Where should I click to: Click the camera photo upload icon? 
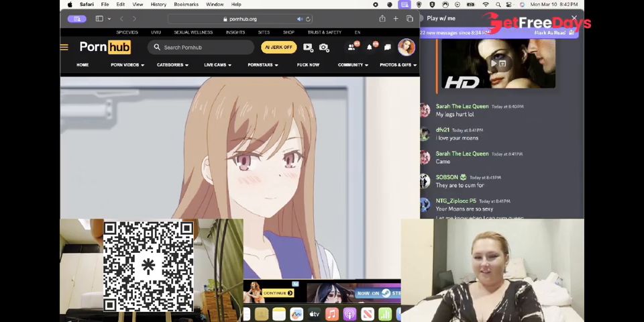[x=324, y=48]
